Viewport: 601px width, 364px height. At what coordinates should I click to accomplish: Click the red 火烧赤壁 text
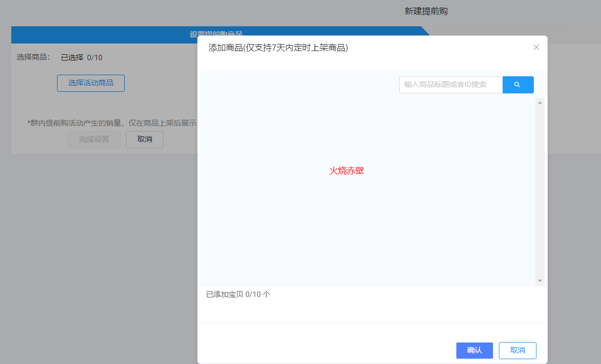point(347,171)
